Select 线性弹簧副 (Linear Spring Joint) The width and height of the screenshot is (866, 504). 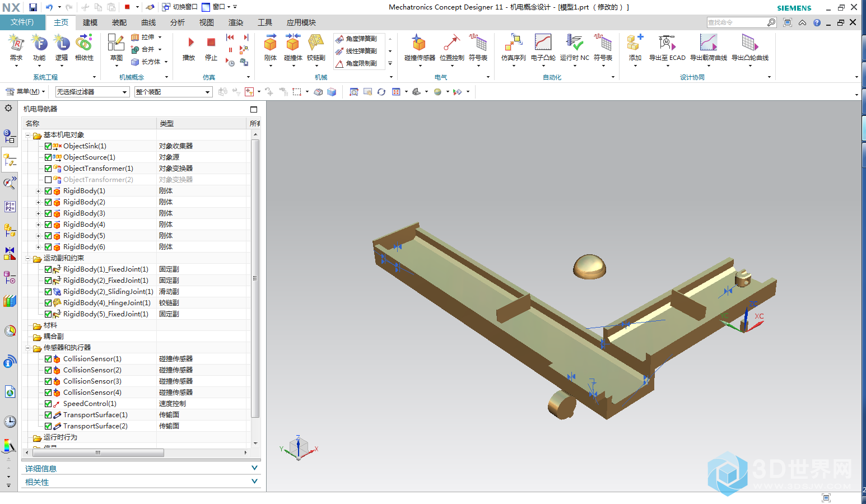click(356, 51)
